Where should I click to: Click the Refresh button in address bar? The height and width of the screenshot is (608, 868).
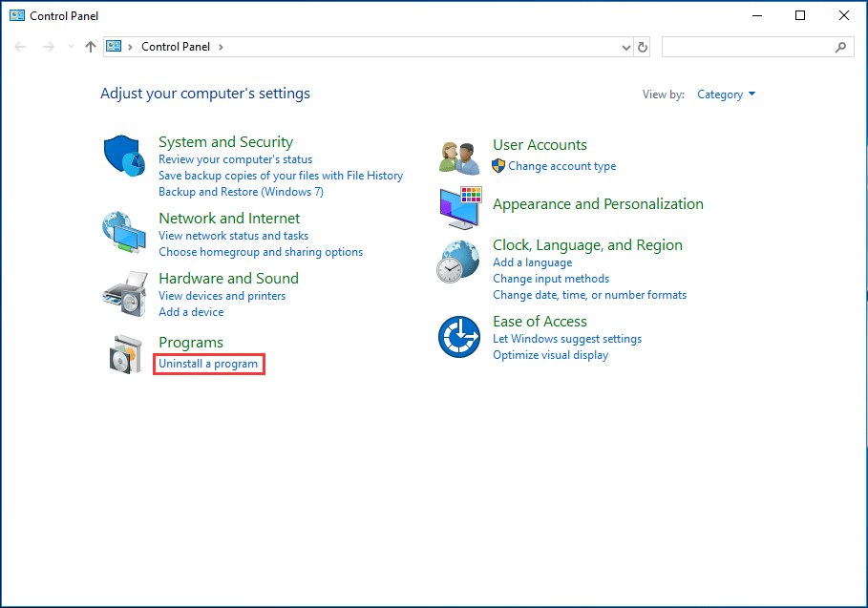click(643, 47)
